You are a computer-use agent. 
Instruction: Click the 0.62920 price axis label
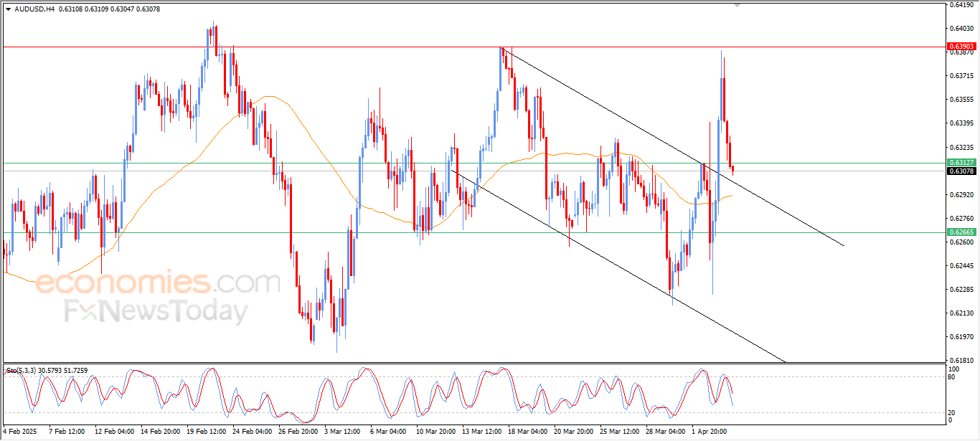(961, 194)
